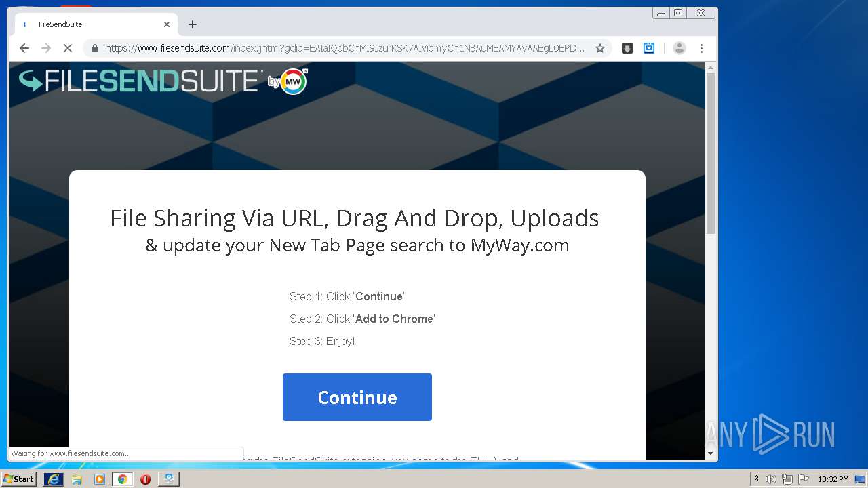Click the volume speaker tray icon
This screenshot has width=868, height=488.
tap(771, 479)
